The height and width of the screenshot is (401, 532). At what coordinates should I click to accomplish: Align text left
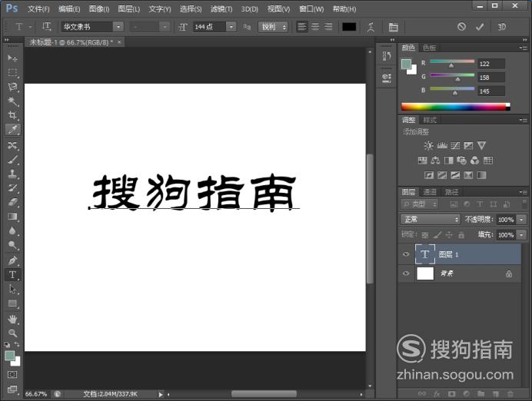(302, 27)
